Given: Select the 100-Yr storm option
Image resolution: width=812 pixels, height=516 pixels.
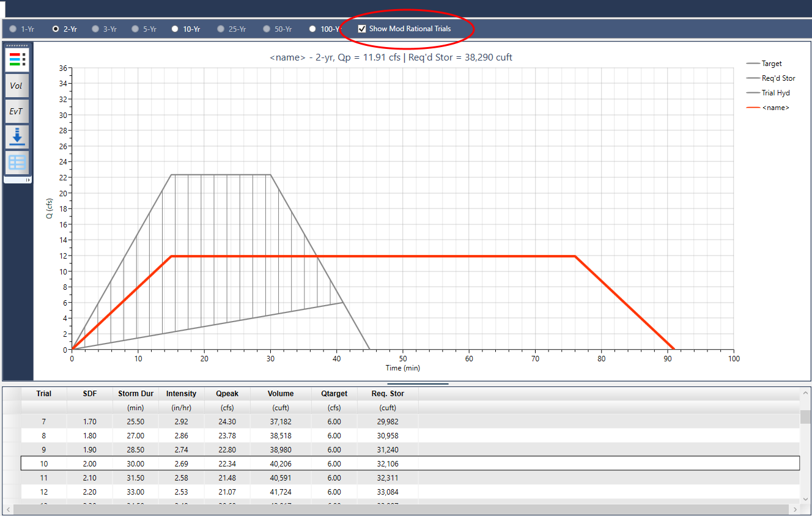Looking at the screenshot, I should click(311, 28).
